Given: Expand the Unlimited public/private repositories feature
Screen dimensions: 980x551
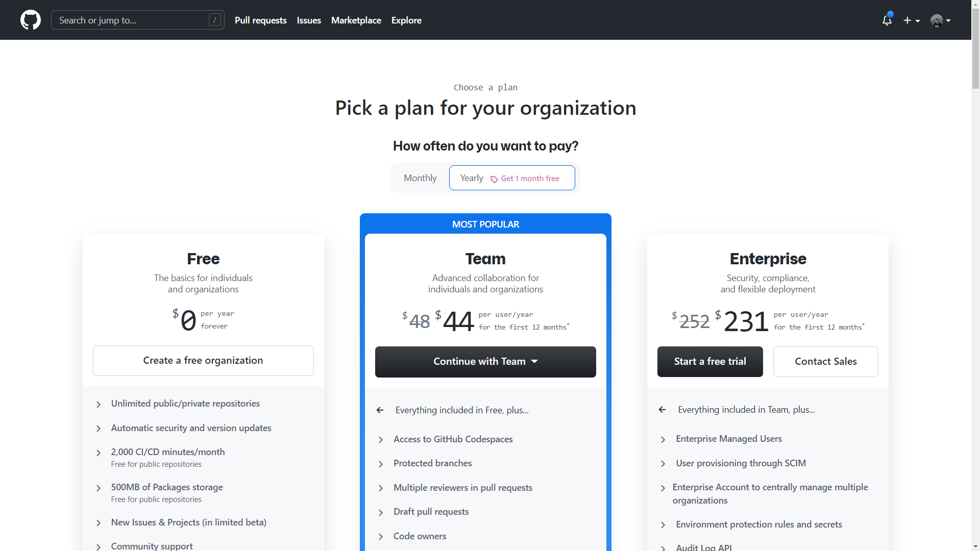Looking at the screenshot, I should tap(99, 404).
